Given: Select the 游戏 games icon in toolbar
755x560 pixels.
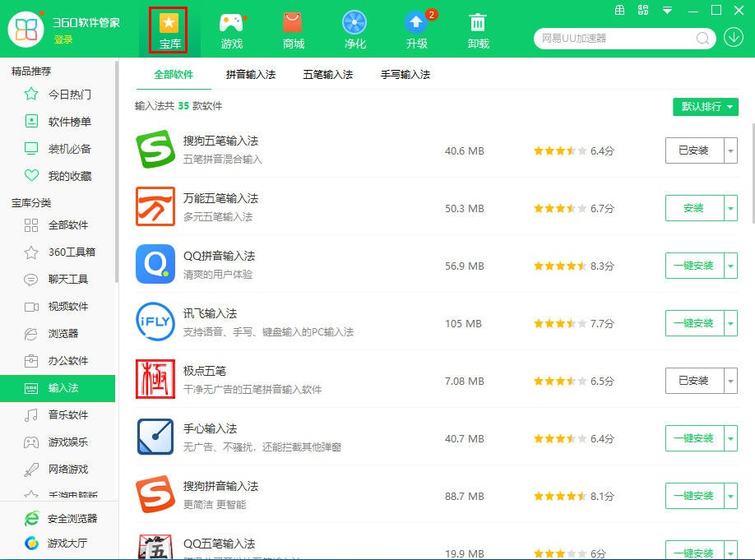Looking at the screenshot, I should (x=231, y=28).
